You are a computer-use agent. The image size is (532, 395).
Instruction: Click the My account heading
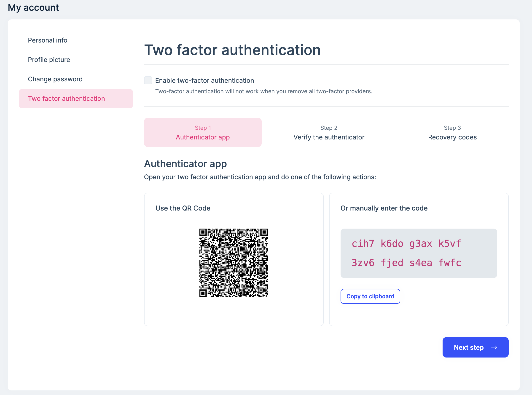coord(33,8)
